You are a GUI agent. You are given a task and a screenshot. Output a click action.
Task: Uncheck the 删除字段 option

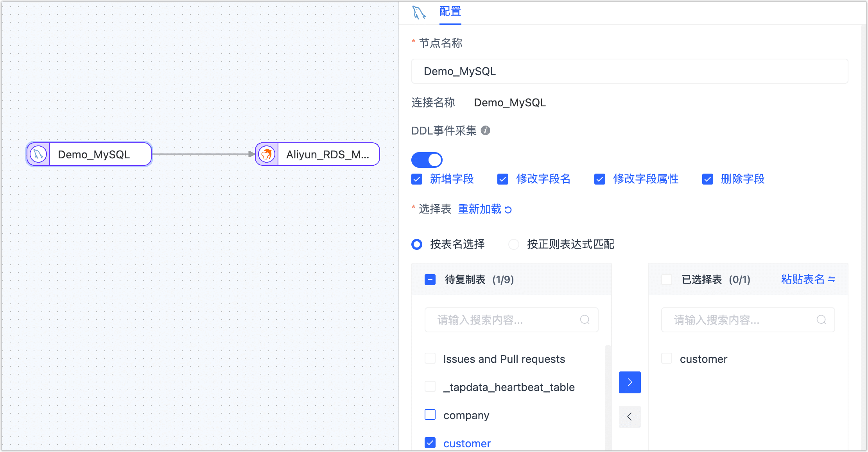(708, 179)
